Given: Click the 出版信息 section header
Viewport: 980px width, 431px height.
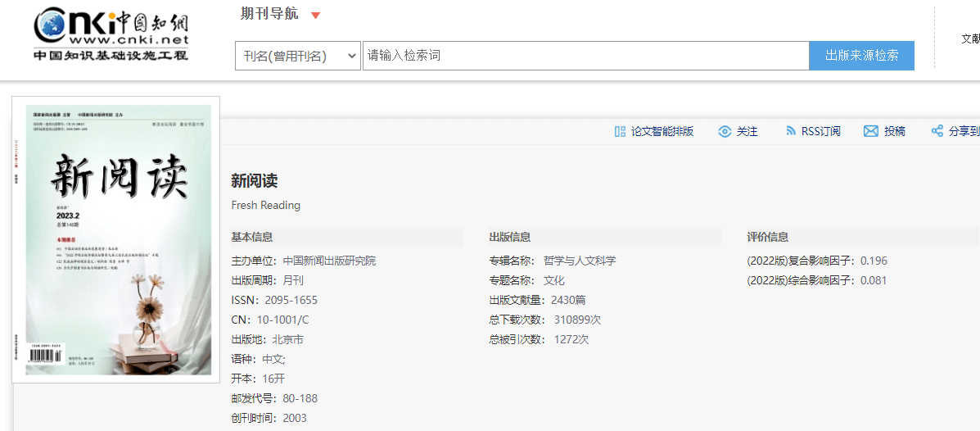Looking at the screenshot, I should pyautogui.click(x=510, y=237).
